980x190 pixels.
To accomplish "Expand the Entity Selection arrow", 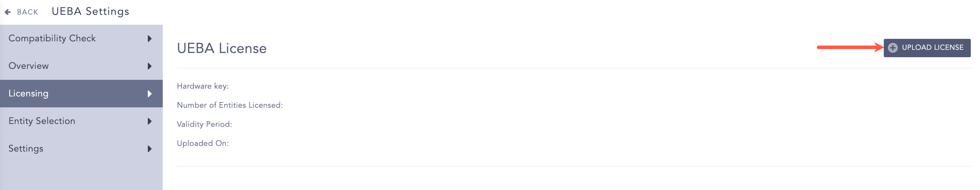I will point(150,121).
